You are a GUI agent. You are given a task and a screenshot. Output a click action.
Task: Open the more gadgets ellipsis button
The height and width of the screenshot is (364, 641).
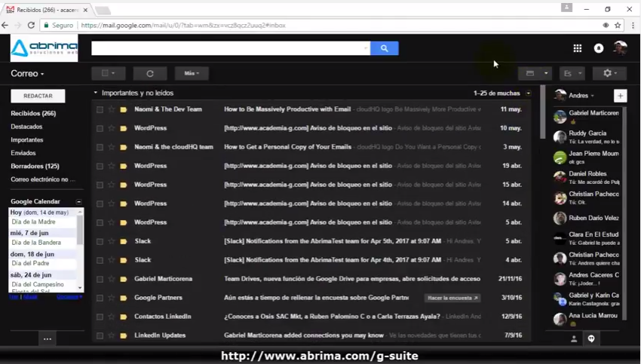tap(48, 338)
